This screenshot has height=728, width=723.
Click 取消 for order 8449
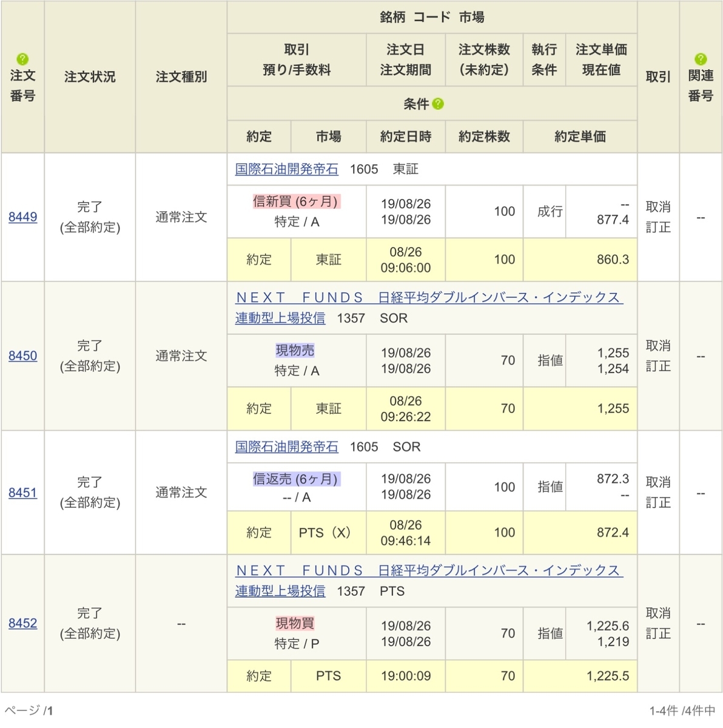[658, 207]
